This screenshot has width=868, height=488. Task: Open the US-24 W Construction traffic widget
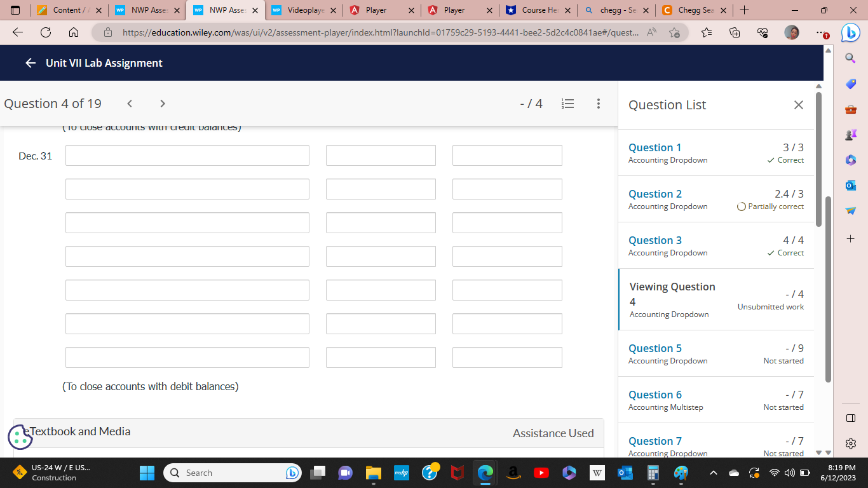pyautogui.click(x=53, y=473)
